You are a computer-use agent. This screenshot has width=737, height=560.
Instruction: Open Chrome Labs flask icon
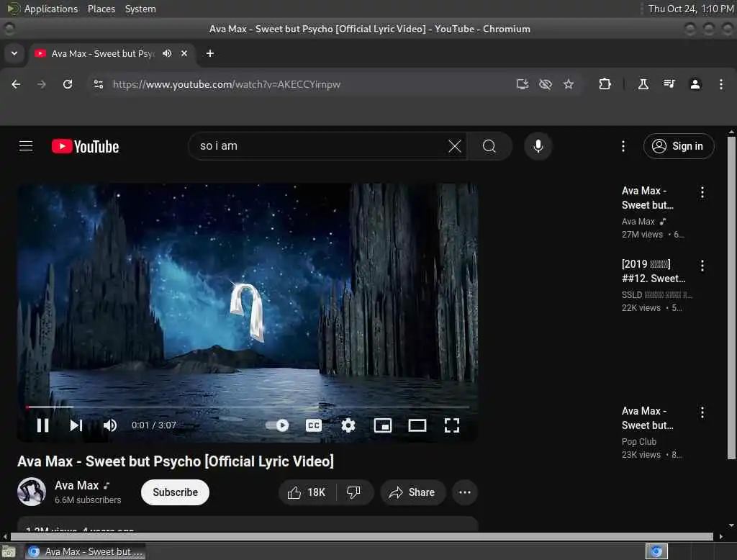click(643, 84)
